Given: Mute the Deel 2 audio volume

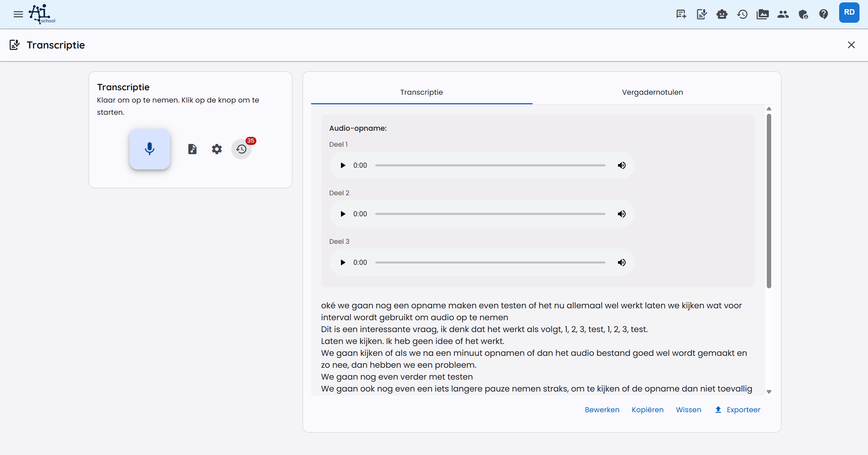Looking at the screenshot, I should point(622,214).
